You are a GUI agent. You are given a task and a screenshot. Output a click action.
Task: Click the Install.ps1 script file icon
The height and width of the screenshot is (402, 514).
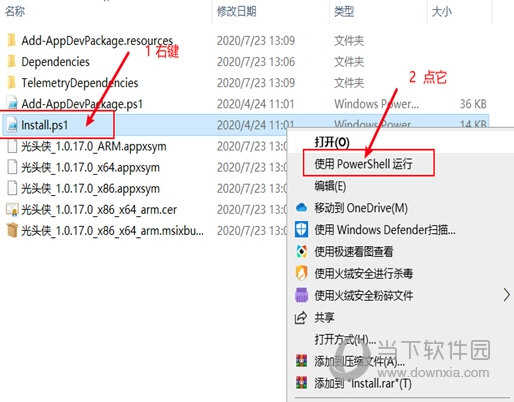(12, 125)
